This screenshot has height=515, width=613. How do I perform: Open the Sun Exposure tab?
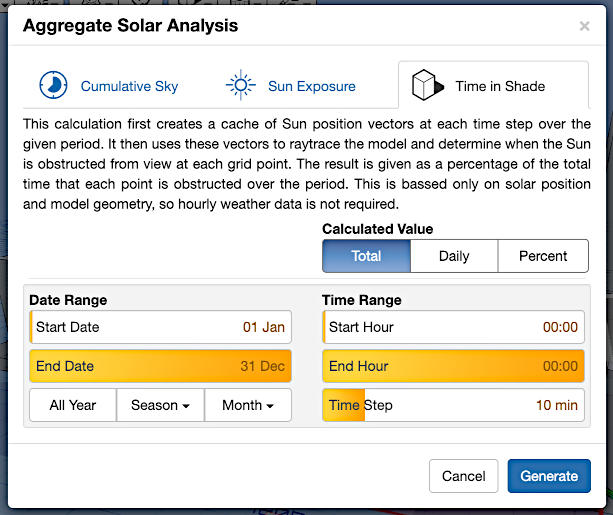pos(311,86)
